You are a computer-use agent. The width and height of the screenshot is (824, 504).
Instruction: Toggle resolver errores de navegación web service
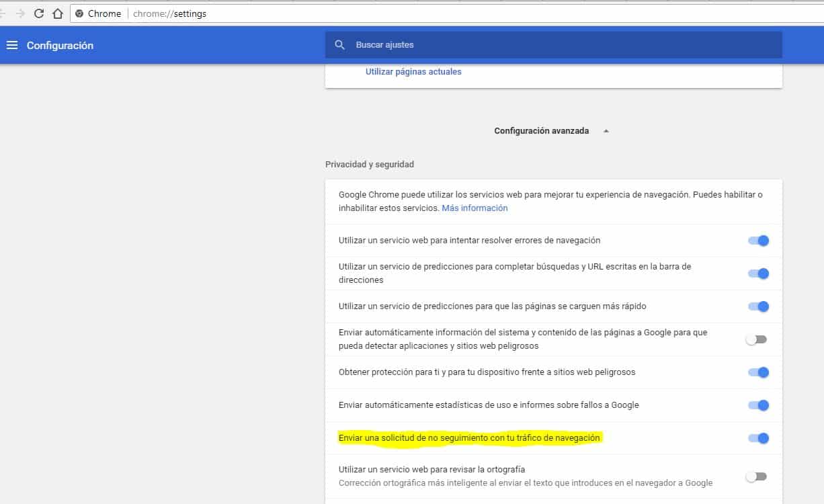(758, 241)
